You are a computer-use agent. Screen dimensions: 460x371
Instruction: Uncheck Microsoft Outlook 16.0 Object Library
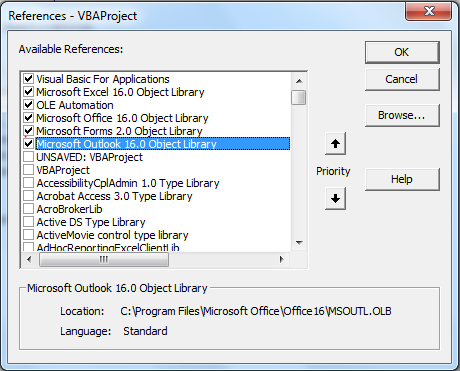29,144
